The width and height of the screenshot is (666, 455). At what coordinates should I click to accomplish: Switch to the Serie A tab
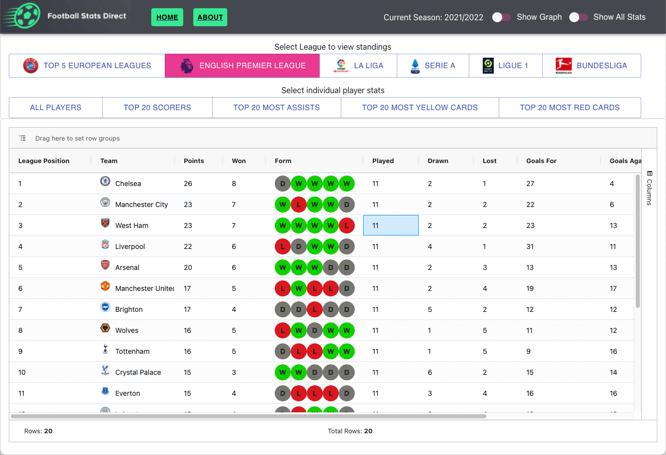(433, 65)
